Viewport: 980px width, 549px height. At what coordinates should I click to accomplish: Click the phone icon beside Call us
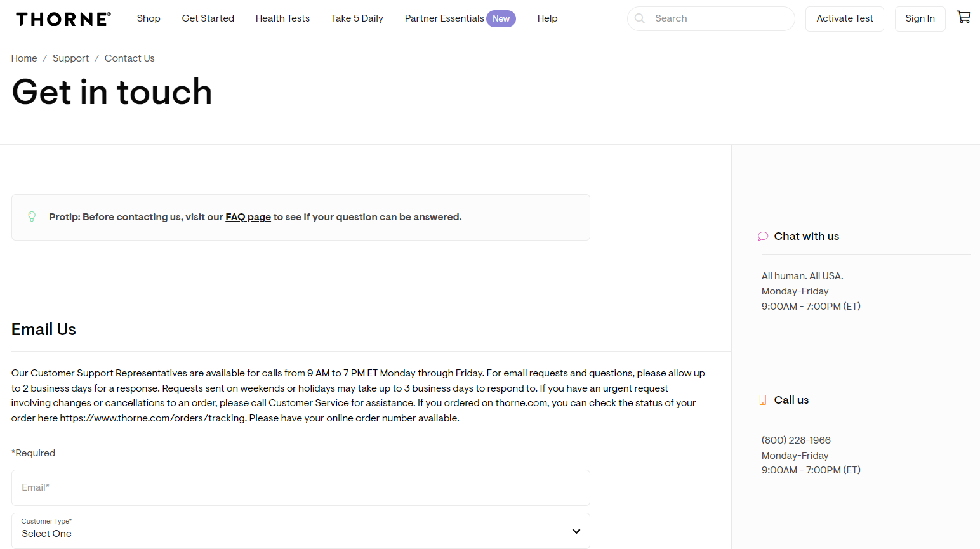tap(763, 400)
